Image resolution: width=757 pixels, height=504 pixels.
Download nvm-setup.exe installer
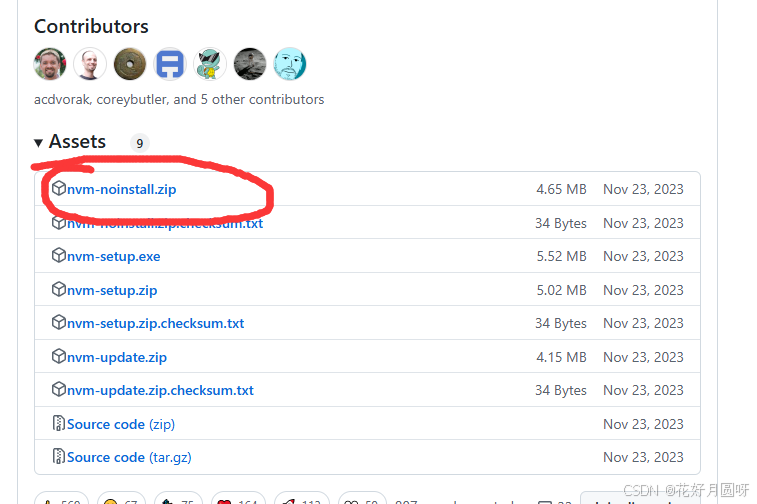click(113, 256)
